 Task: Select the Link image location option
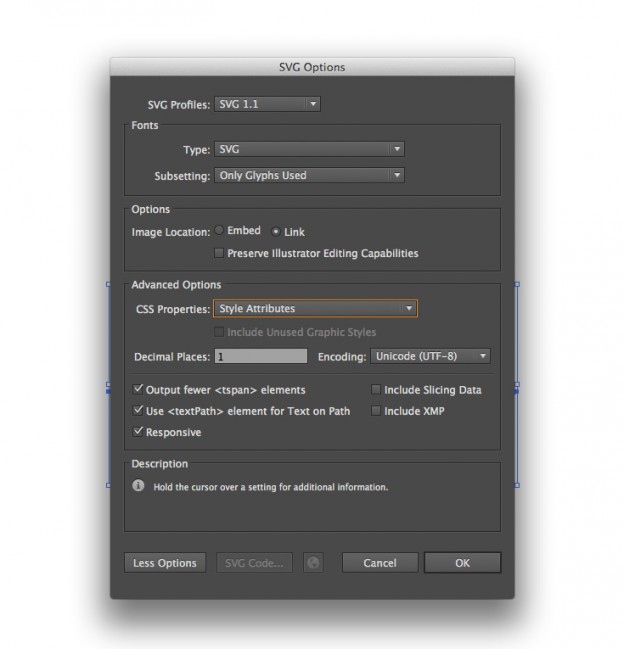277,232
